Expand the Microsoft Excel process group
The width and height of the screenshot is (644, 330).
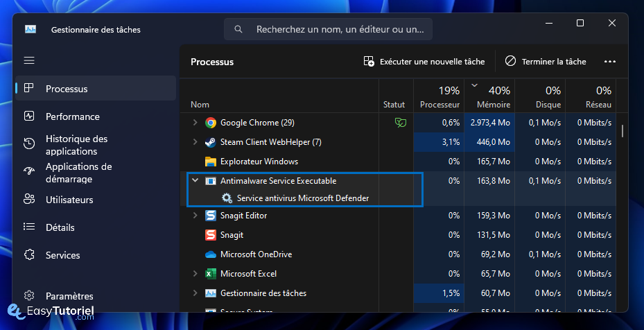pyautogui.click(x=195, y=274)
